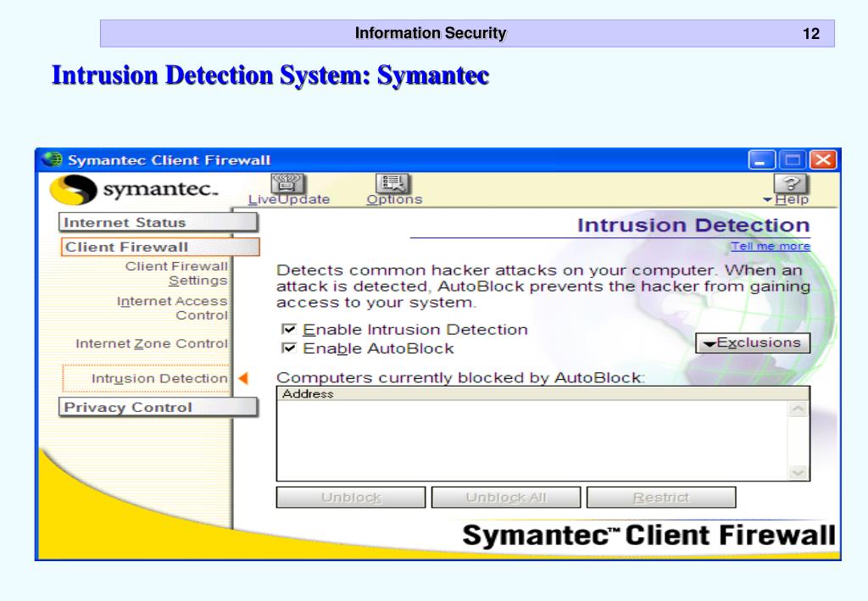Open Internet Status section

159,222
